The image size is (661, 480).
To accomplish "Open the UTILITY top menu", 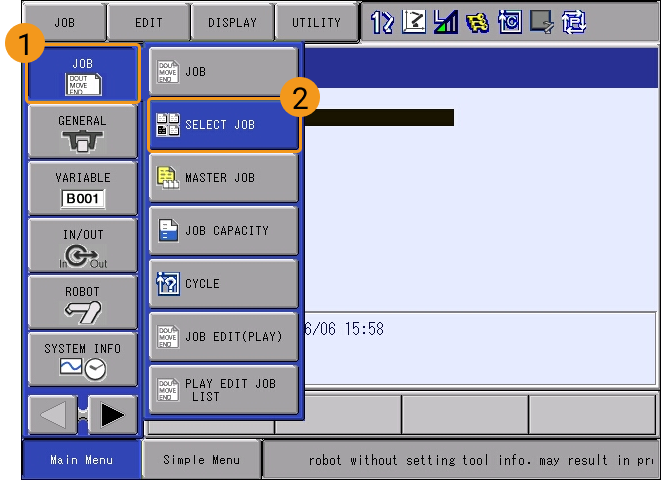I will (316, 22).
